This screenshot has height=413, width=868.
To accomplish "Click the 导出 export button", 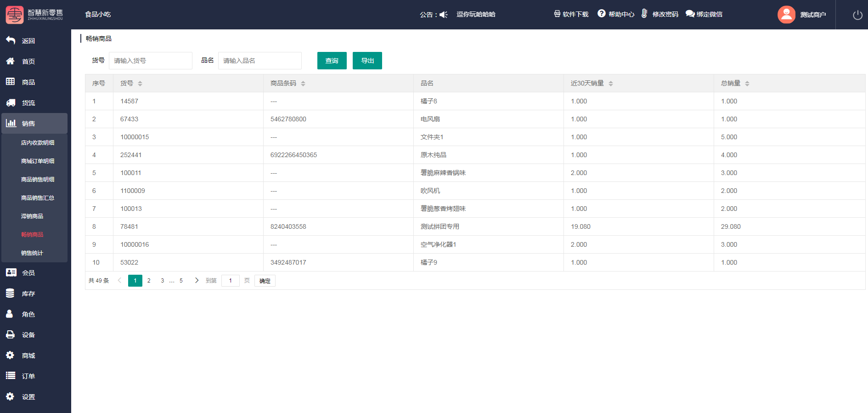I will [x=367, y=61].
